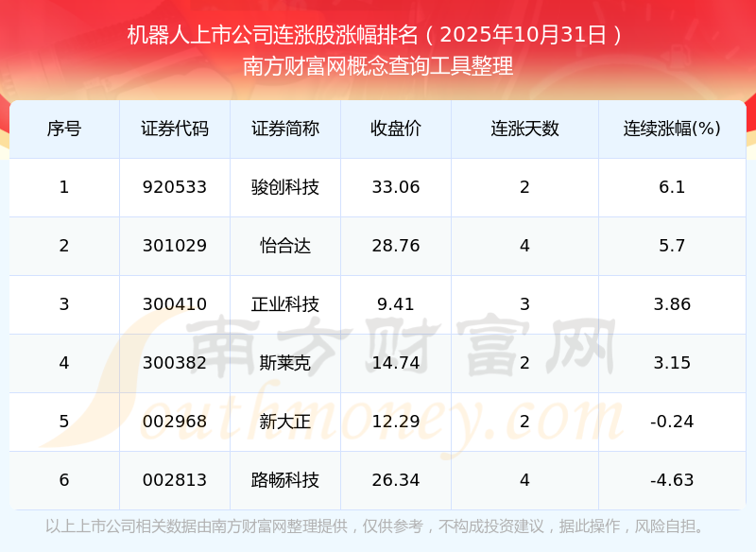
Task: Click 序号 cell of the 新大正 row
Action: pos(64,422)
